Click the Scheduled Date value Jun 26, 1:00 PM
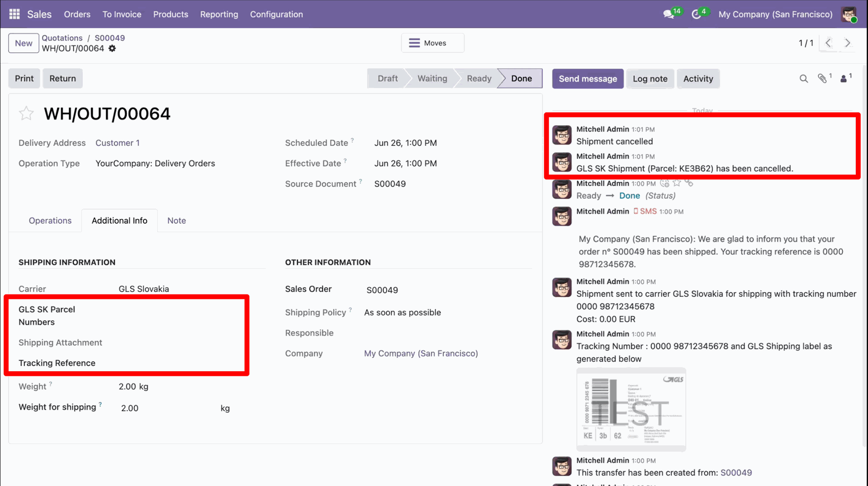Screen dimensions: 868x486 [406, 143]
